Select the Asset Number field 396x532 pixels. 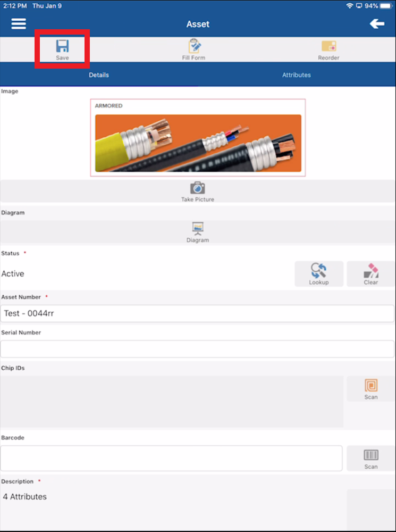[197, 313]
